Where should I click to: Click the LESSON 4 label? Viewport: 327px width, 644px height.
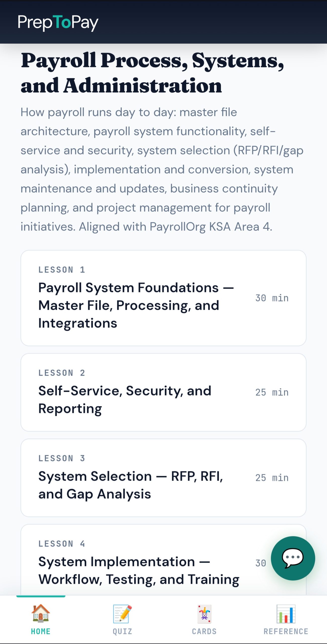coord(62,544)
